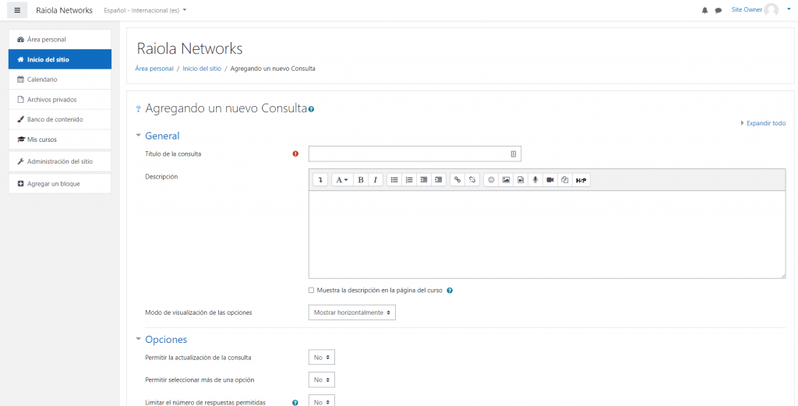Open the notifications bell
The image size is (798, 406).
click(x=705, y=10)
